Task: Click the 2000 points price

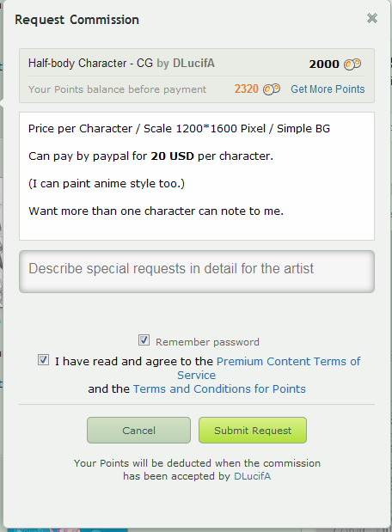Action: [x=324, y=64]
